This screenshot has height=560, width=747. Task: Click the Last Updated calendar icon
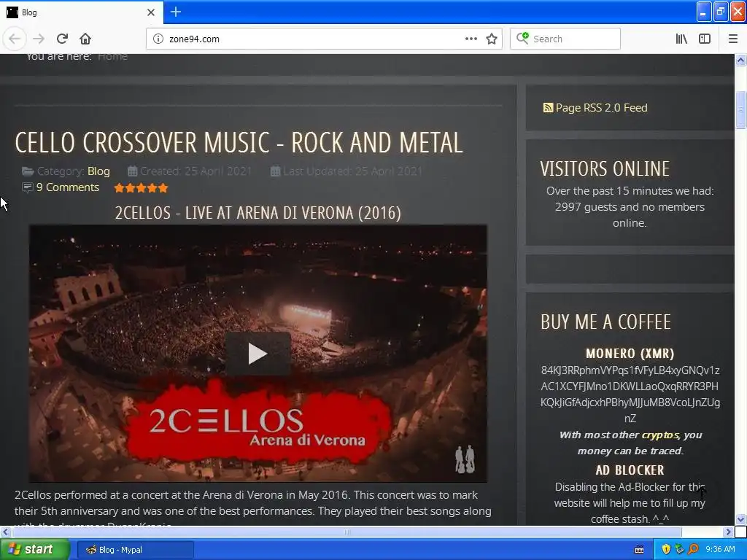275,171
